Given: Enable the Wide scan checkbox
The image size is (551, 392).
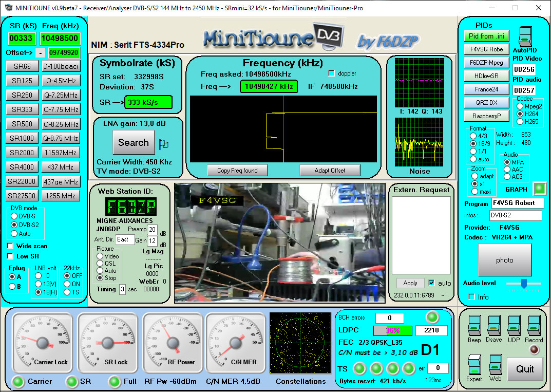Looking at the screenshot, I should (10, 246).
